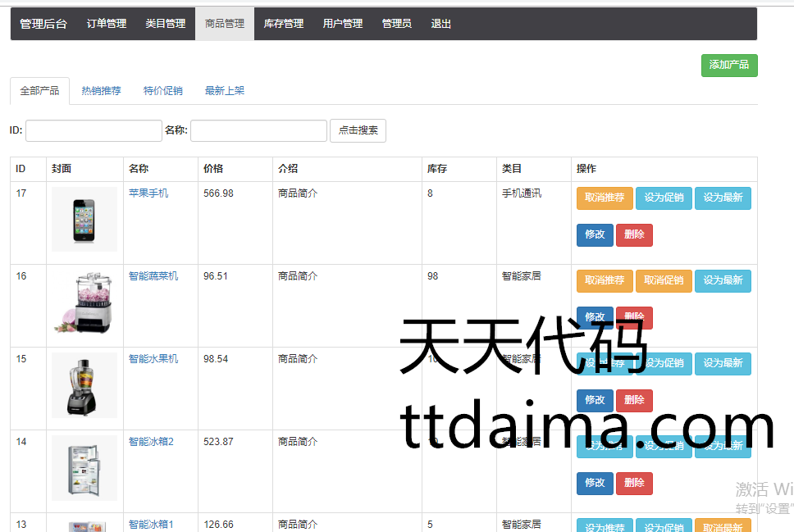Viewport: 794px width, 532px height.
Task: Click 取消促销 for 智能蔬菜机
Action: point(664,280)
